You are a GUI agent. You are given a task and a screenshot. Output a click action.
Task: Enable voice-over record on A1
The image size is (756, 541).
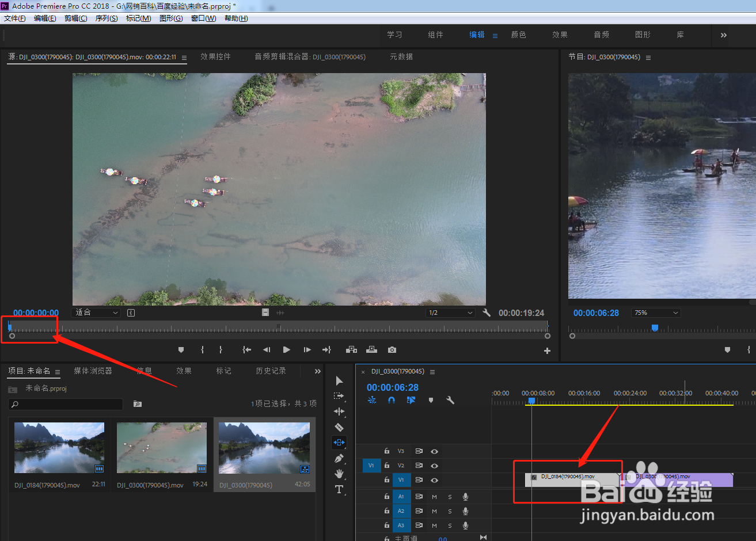coord(465,497)
